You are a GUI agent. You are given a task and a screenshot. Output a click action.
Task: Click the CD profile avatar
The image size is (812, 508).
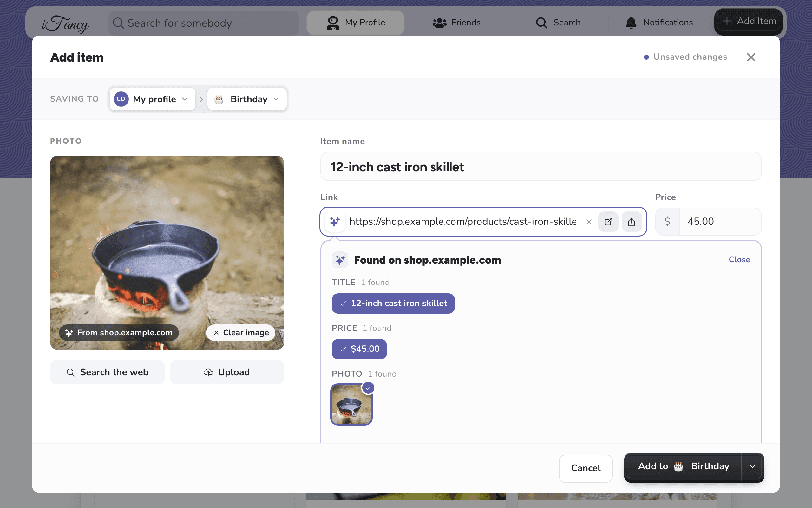pyautogui.click(x=121, y=99)
